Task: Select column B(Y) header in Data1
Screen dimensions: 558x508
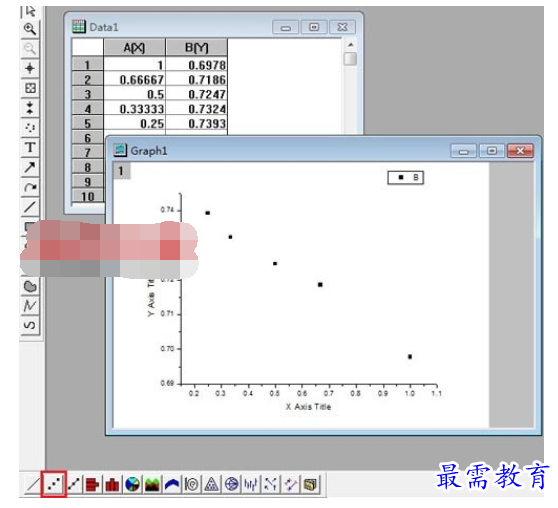Action: coord(196,47)
